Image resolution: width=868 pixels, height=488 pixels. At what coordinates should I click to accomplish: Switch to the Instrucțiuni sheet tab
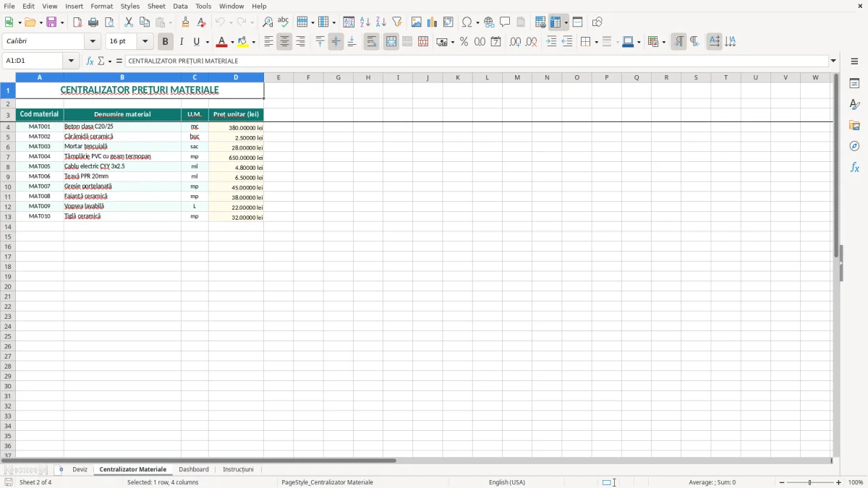pyautogui.click(x=238, y=470)
